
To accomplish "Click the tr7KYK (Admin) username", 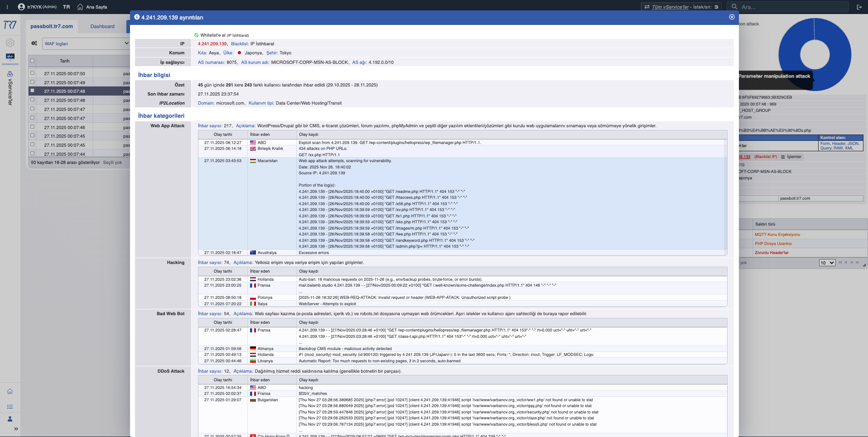I will tap(42, 7).
